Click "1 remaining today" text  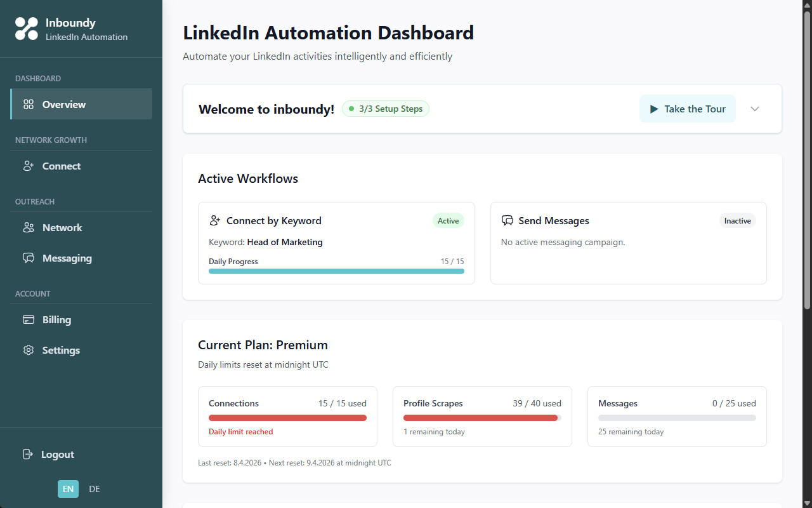point(435,432)
